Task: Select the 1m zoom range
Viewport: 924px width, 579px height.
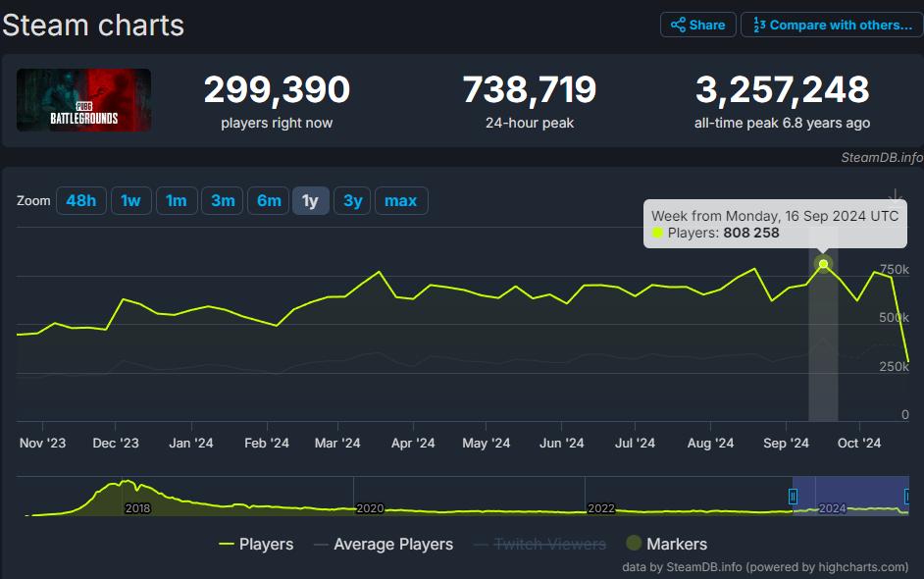Action: [177, 201]
